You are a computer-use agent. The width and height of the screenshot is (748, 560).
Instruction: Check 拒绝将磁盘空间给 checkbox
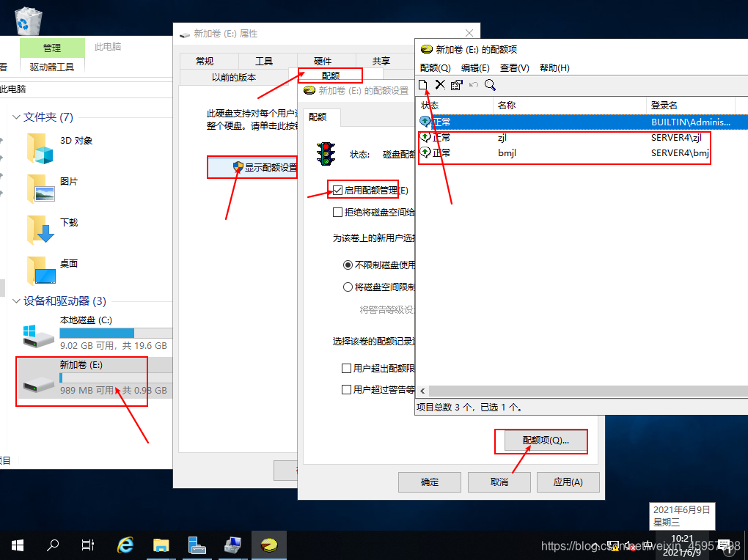[x=338, y=213]
